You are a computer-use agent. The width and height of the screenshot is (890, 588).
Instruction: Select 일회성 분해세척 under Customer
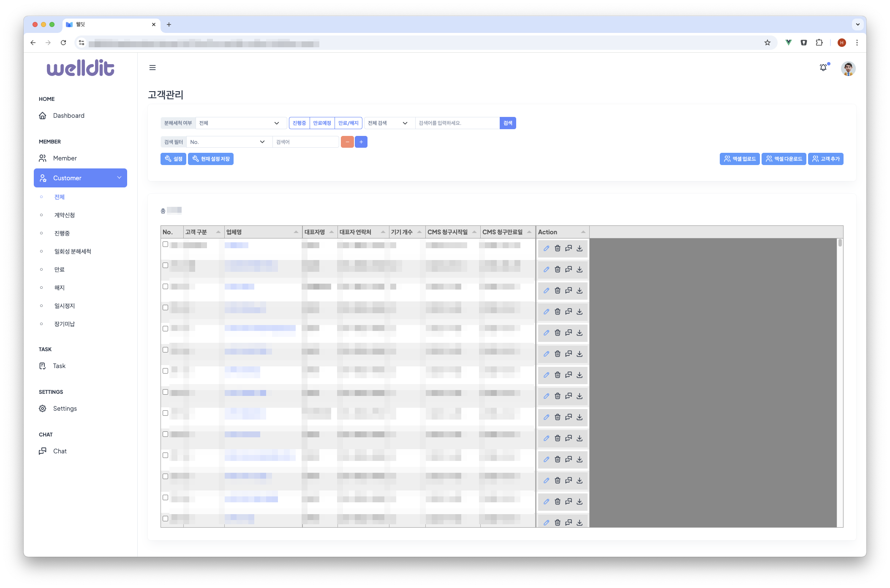pos(73,251)
